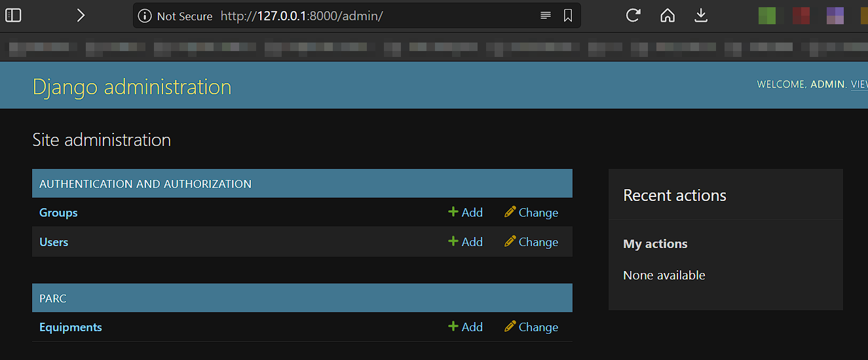868x360 pixels.
Task: Open the downloads icon
Action: coord(701,15)
